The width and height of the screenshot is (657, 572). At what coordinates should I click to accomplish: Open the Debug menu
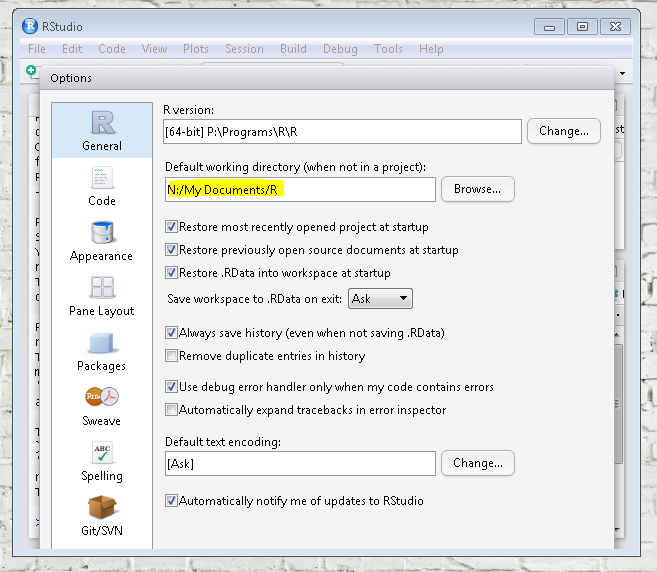(340, 49)
